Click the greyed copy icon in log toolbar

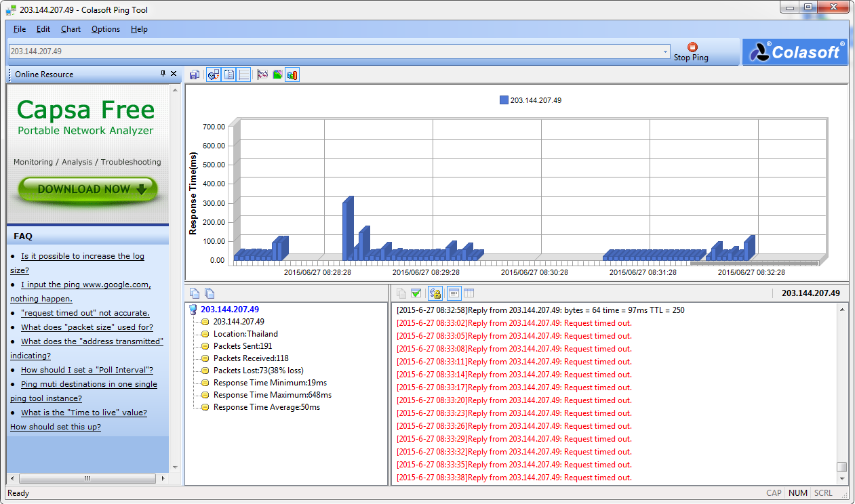pos(401,293)
